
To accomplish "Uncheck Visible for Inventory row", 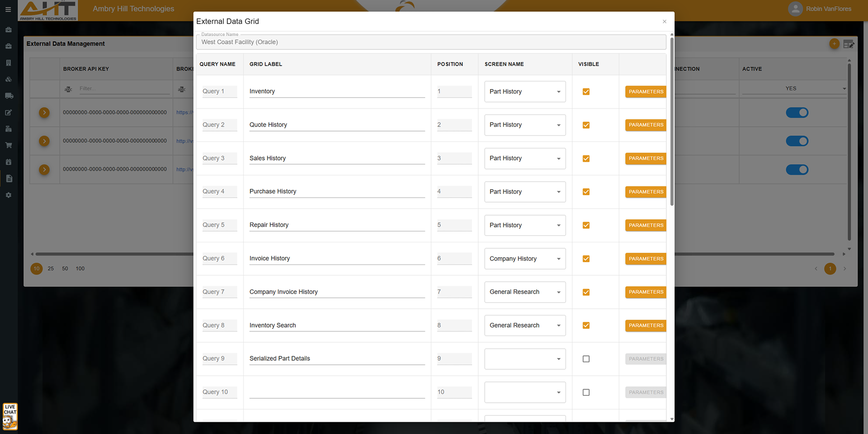I will [586, 92].
